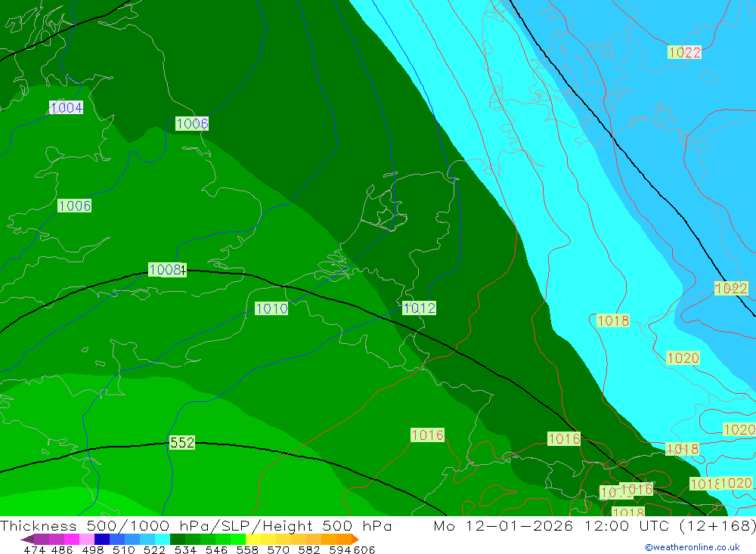This screenshot has width=756, height=554.
Task: Click the 'Thickness 500/1000 hPa/SLP/Height 500 hPa' title
Action: [196, 525]
